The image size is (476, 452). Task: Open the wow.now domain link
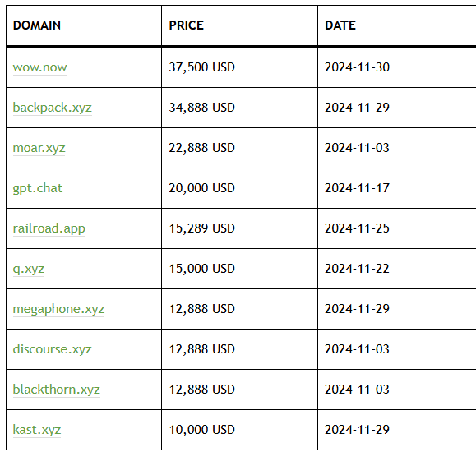tap(39, 67)
